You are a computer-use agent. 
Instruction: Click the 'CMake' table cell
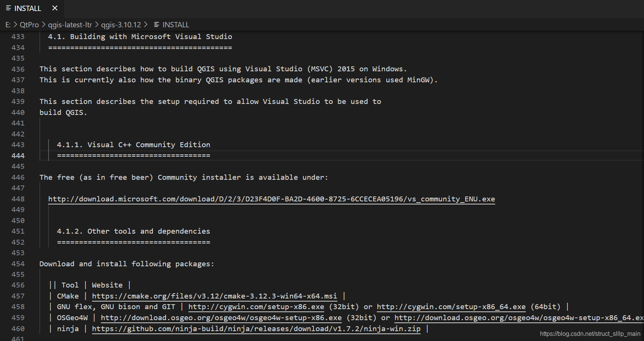68,296
